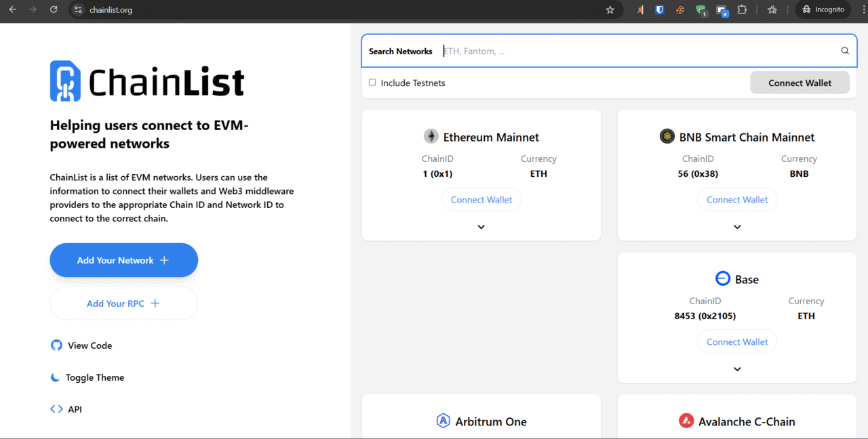868x439 pixels.
Task: Expand the Base card chevron
Action: 737,369
